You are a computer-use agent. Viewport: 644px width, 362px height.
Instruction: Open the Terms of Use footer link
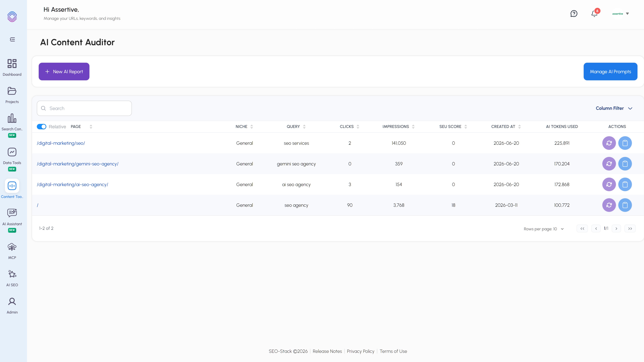[393, 351]
